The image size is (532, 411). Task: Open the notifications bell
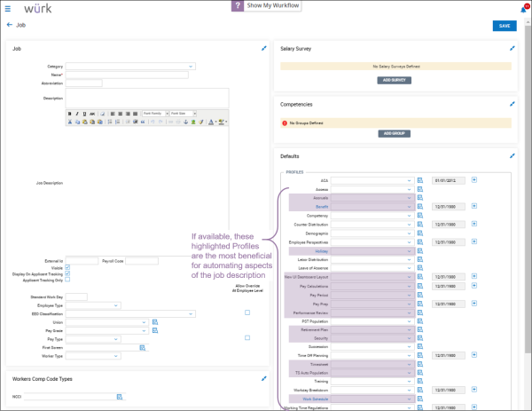click(523, 10)
